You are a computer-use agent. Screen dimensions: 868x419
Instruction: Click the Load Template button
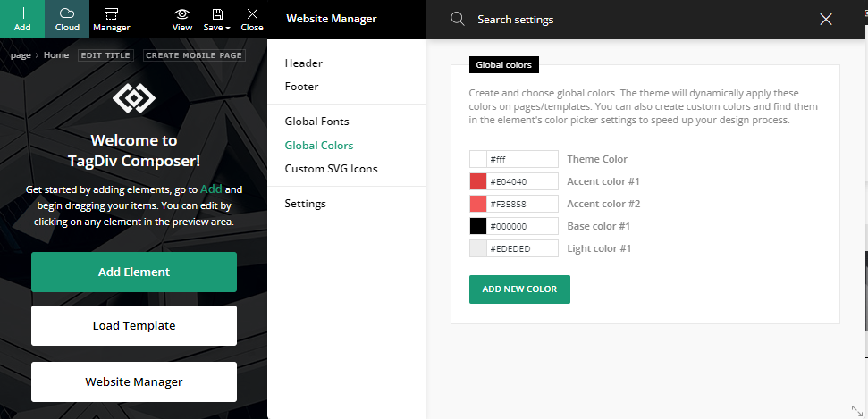click(134, 325)
